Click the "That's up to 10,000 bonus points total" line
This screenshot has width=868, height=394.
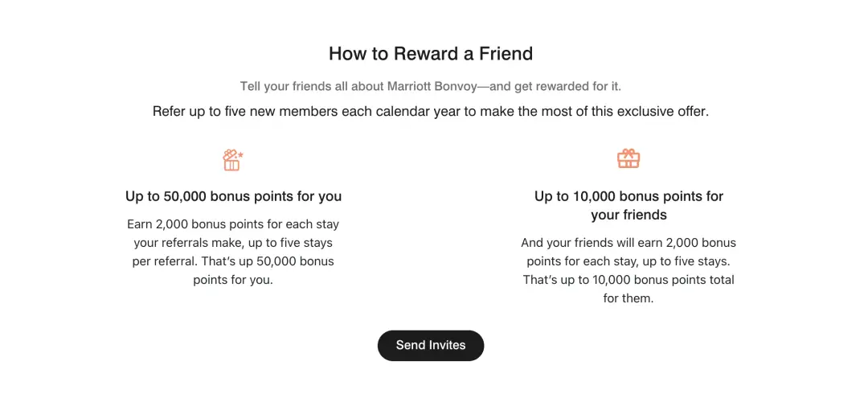pos(628,280)
